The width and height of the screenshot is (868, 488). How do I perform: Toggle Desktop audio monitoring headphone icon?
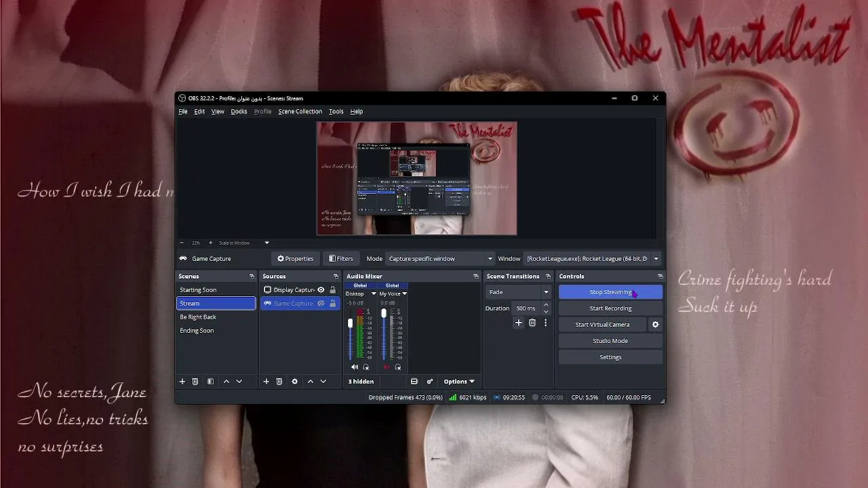(x=366, y=367)
